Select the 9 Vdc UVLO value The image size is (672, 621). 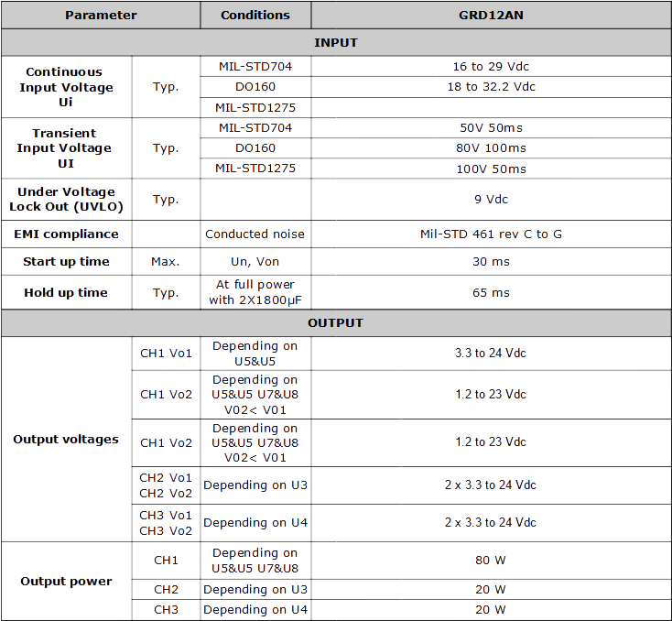coord(491,200)
